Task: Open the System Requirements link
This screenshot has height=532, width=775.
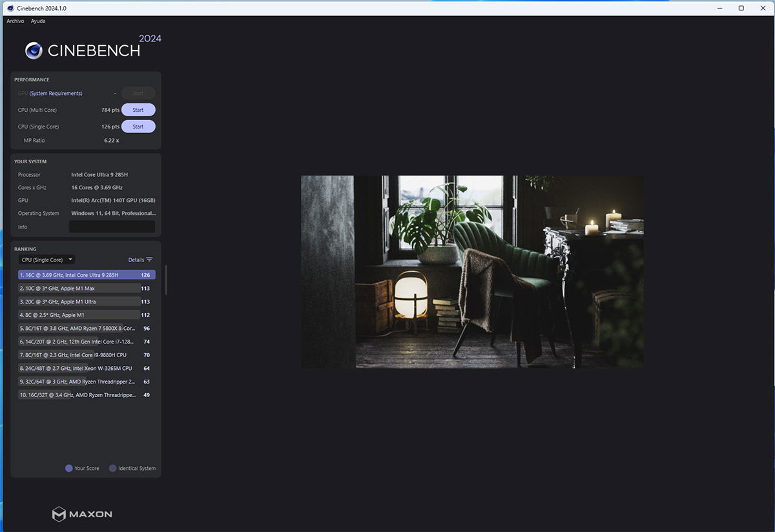Action: [x=56, y=94]
